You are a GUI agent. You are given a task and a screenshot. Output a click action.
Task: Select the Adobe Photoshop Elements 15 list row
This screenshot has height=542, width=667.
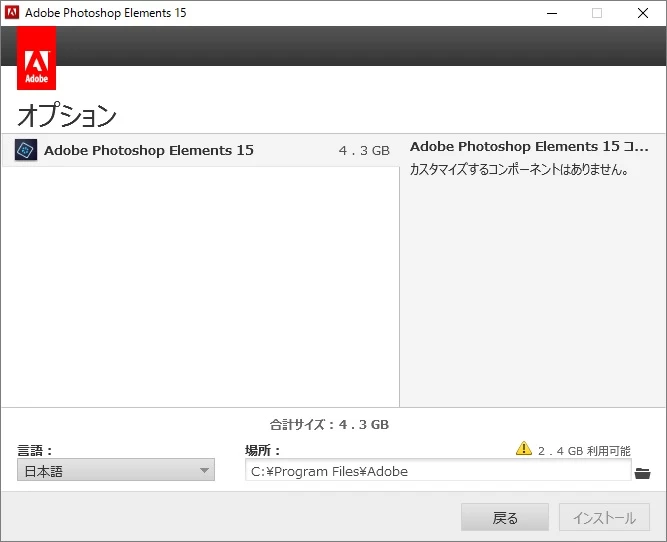(200, 150)
